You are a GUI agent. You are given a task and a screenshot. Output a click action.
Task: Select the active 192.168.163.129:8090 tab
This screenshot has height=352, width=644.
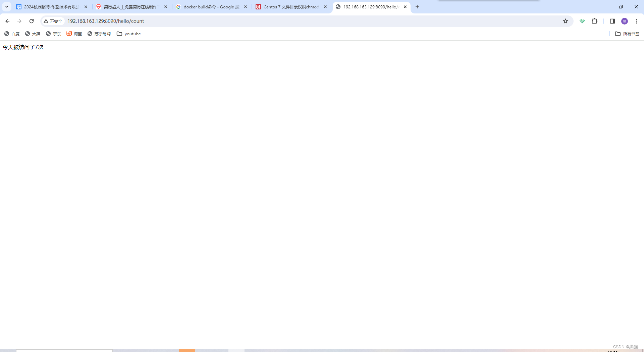point(371,7)
